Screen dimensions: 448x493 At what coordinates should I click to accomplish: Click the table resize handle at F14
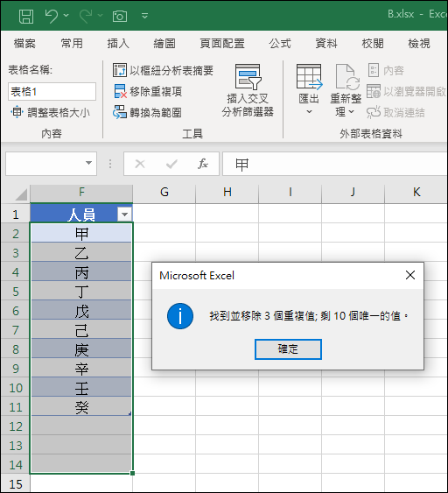[132, 473]
